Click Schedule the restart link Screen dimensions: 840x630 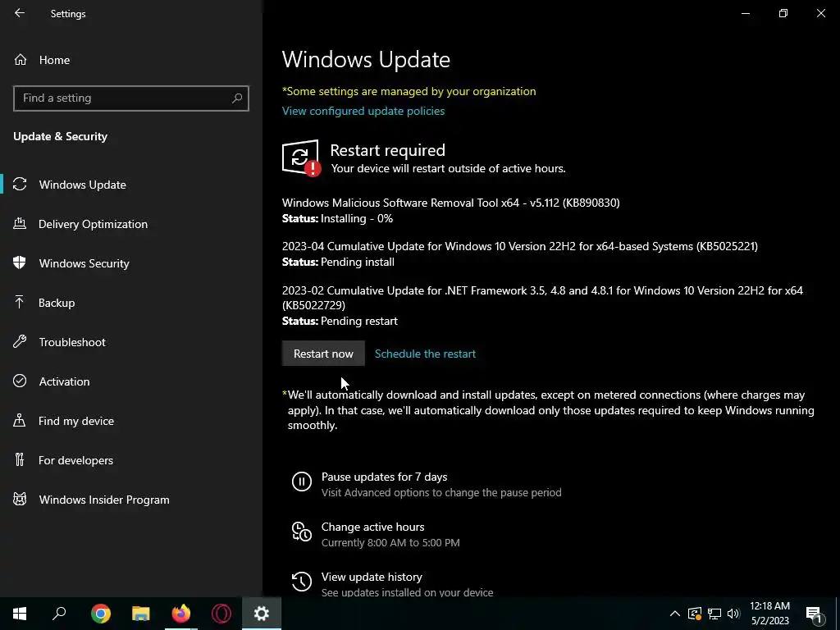425,354
